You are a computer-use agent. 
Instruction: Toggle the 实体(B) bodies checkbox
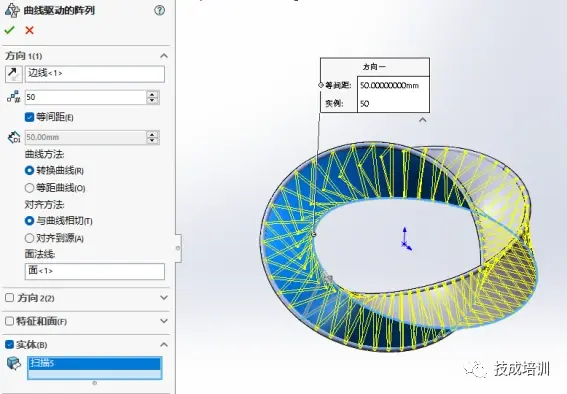pyautogui.click(x=10, y=344)
